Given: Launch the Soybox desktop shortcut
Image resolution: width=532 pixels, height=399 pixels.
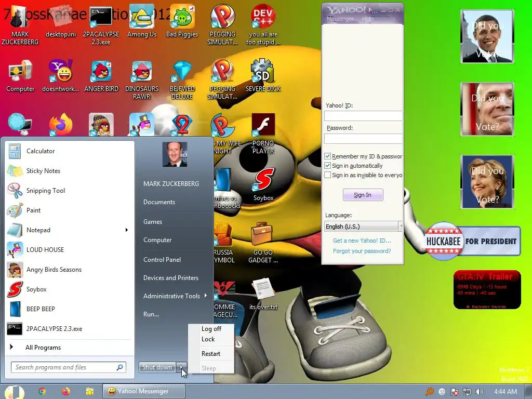Looking at the screenshot, I should click(263, 185).
